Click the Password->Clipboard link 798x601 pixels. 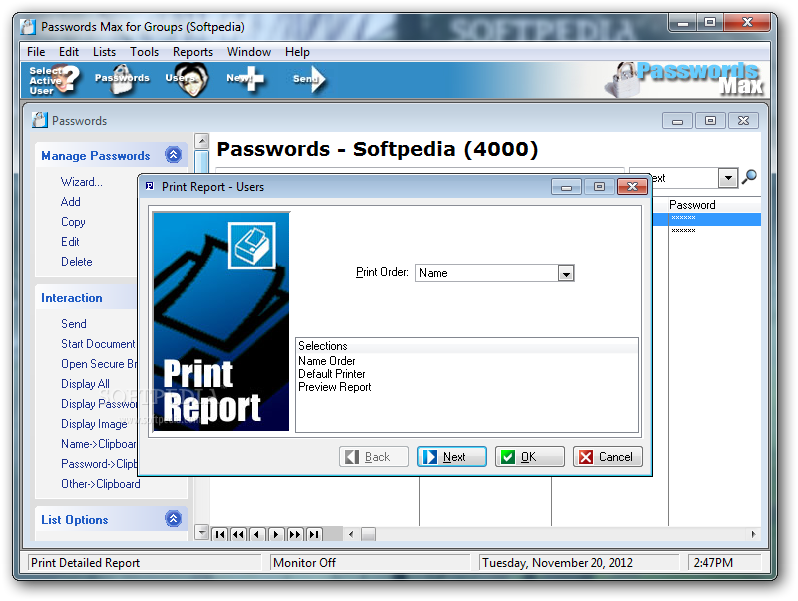click(99, 464)
